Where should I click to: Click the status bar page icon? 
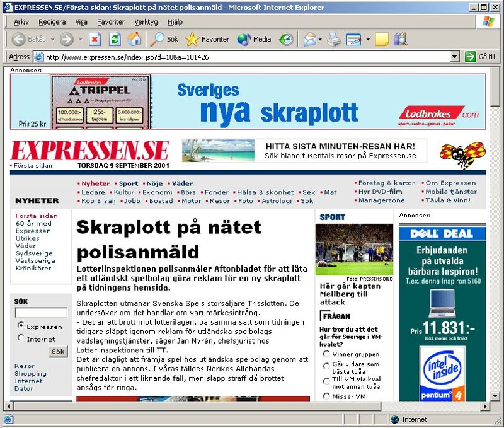click(8, 419)
